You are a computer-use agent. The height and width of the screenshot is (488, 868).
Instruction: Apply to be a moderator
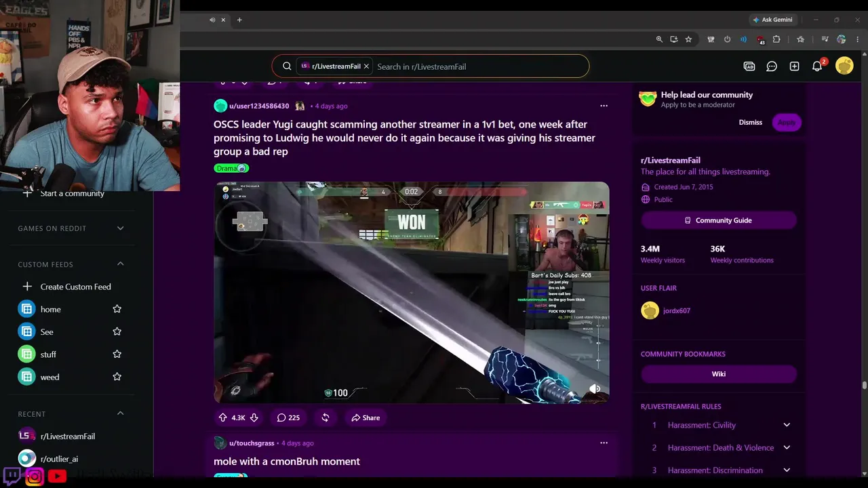click(787, 122)
